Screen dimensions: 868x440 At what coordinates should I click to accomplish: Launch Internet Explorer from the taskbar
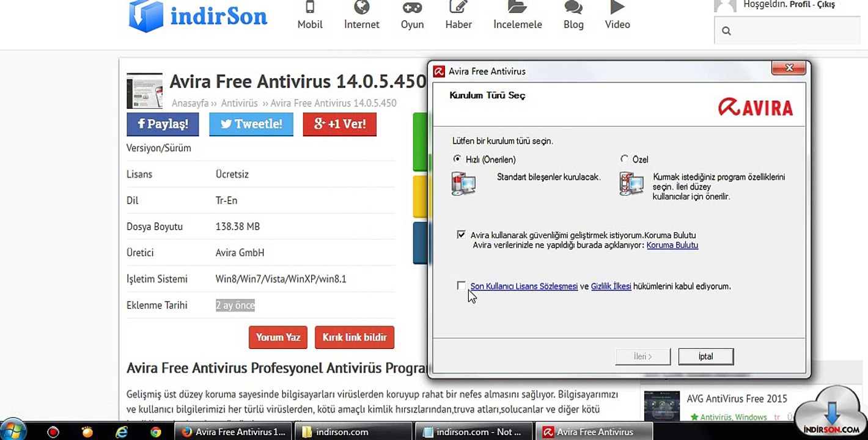(122, 432)
